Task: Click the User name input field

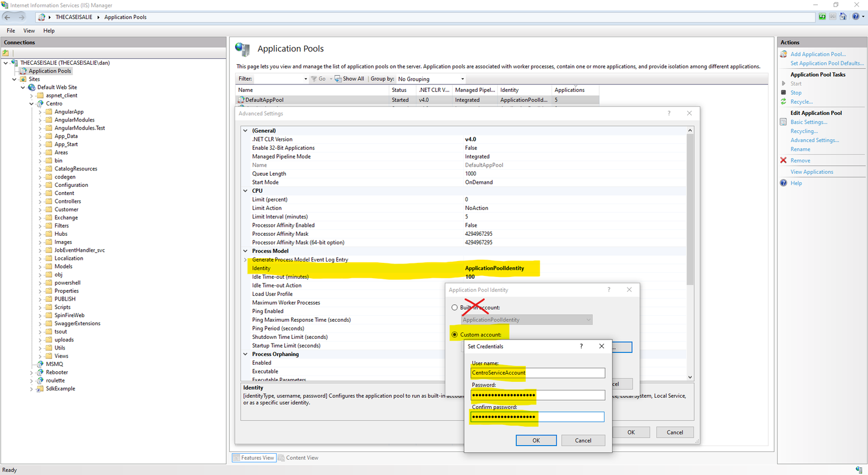Action: click(x=537, y=372)
